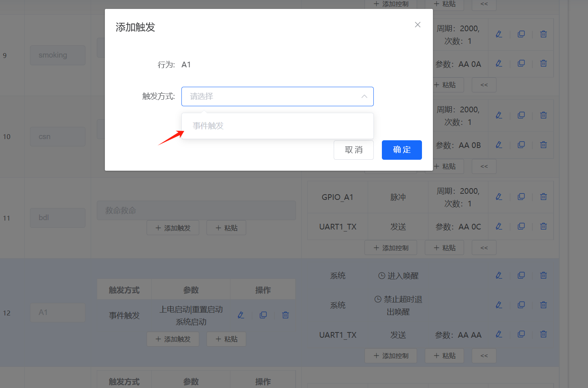Edit the UART1_TX 参数 AA 0C row
The image size is (588, 388).
coord(499,226)
